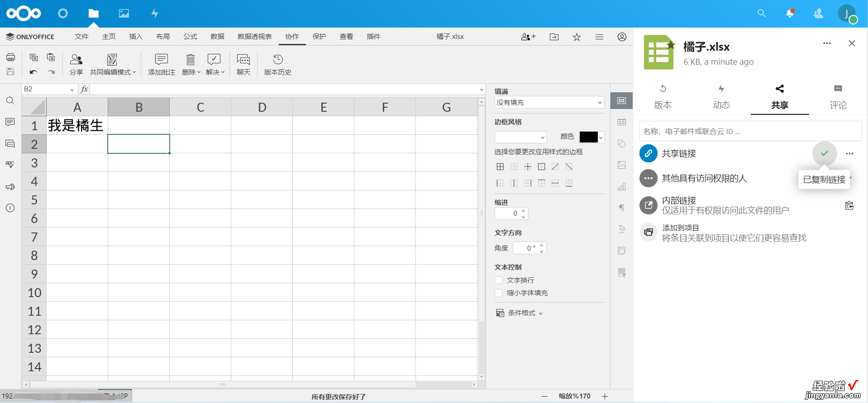The height and width of the screenshot is (403, 868).
Task: Click the Print icon in toolbar
Action: (x=10, y=57)
